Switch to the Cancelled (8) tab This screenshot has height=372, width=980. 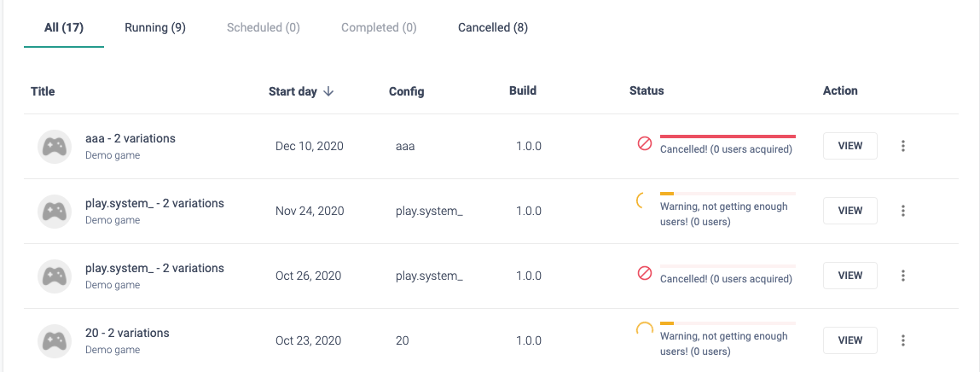(x=493, y=27)
